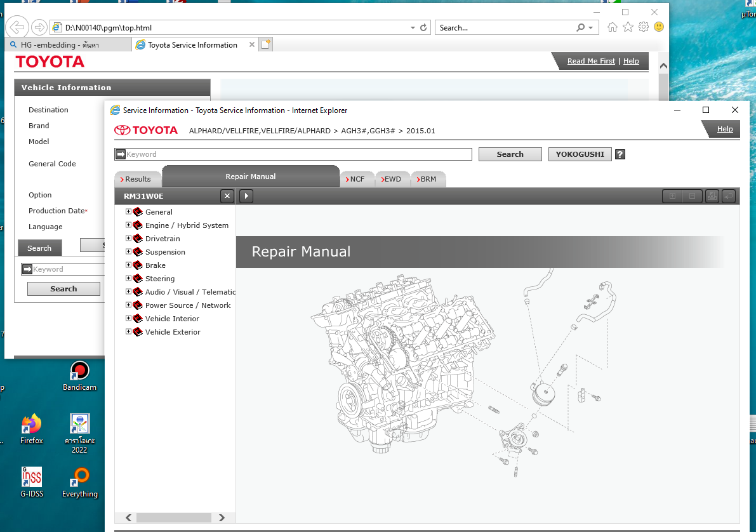Click the General book icon
Image resolution: width=756 pixels, height=532 pixels.
coord(138,212)
